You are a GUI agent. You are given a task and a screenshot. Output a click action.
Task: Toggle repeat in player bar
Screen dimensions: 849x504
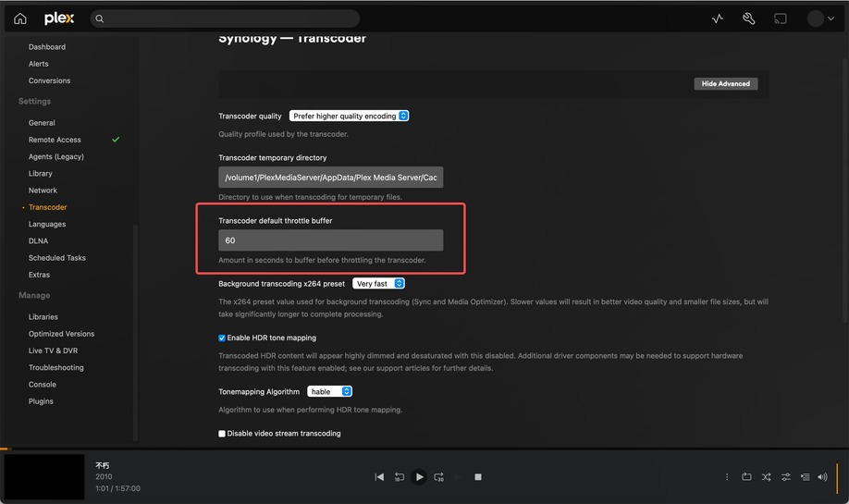click(746, 477)
